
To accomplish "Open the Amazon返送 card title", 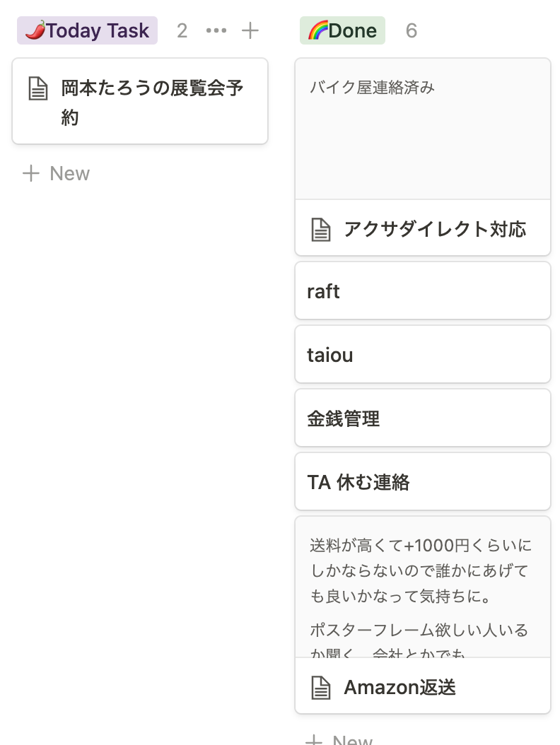I will click(x=399, y=687).
